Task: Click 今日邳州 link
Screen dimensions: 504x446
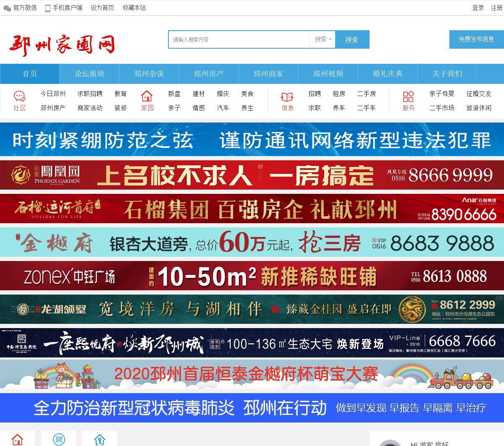Action: 53,94
